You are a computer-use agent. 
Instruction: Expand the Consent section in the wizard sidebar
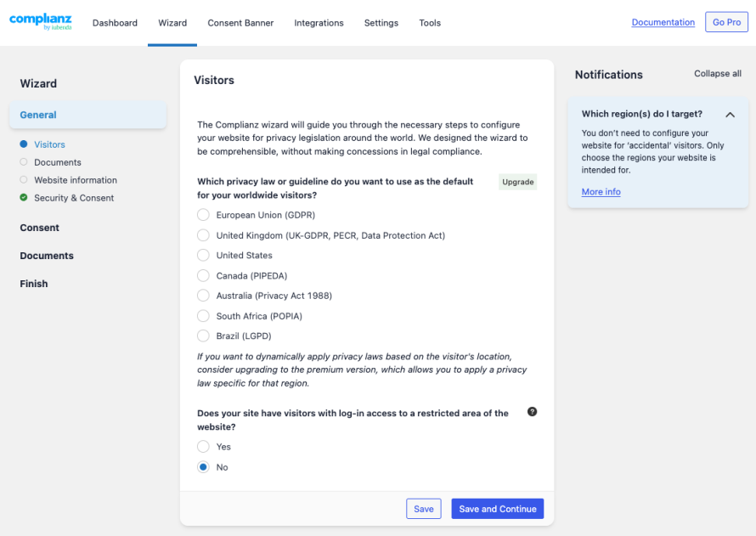(39, 227)
